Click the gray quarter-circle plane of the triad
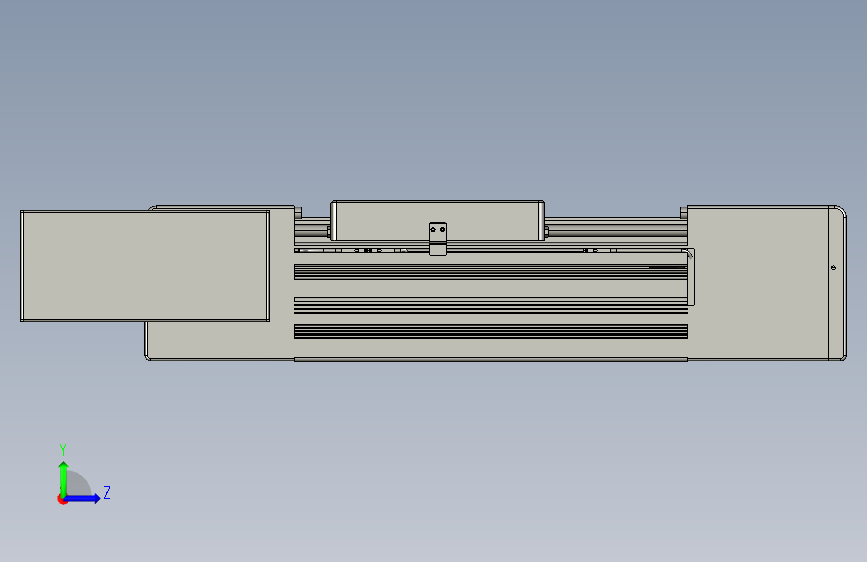The width and height of the screenshot is (867, 562). point(78,485)
